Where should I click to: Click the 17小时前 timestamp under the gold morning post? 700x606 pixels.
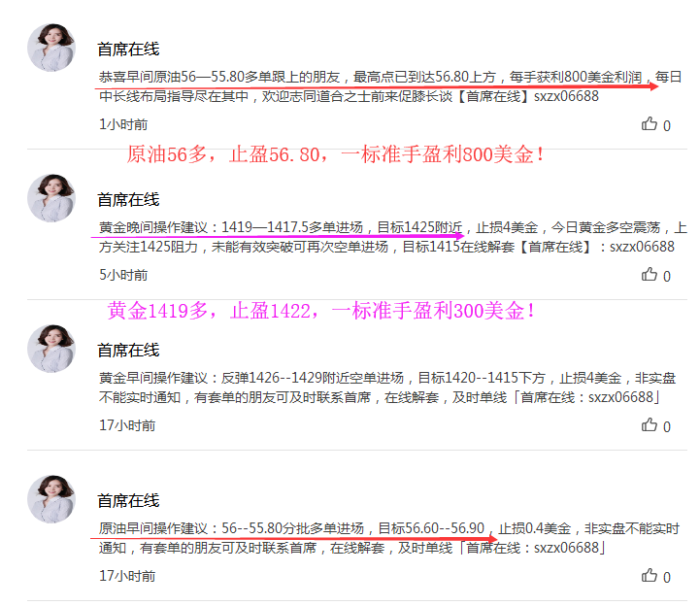point(127,425)
